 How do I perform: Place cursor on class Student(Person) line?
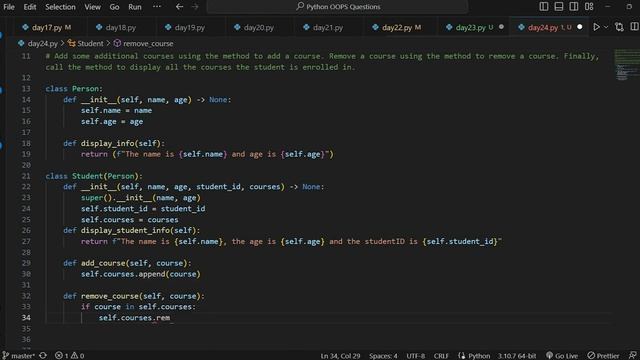[94, 176]
